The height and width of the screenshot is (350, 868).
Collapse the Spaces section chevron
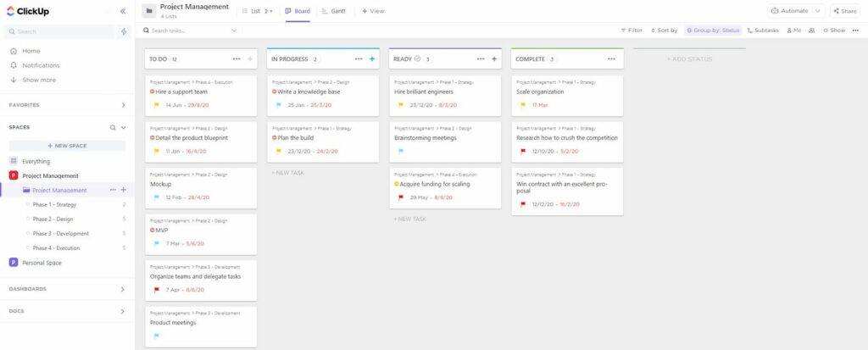pyautogui.click(x=124, y=127)
